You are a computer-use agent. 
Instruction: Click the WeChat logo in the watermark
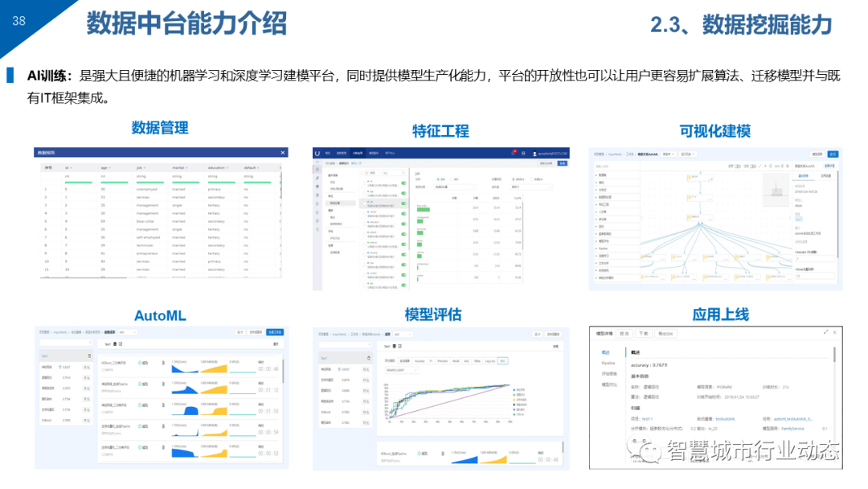645,449
